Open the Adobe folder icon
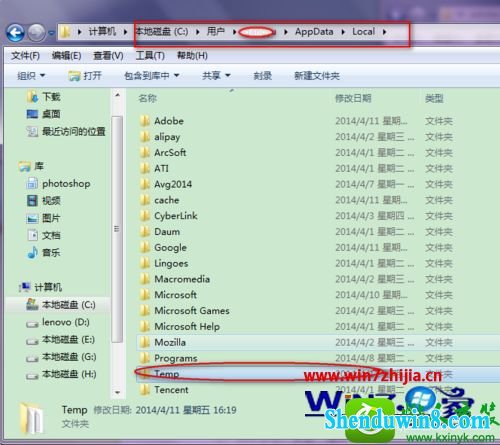This screenshot has height=445, width=500. pos(145,121)
